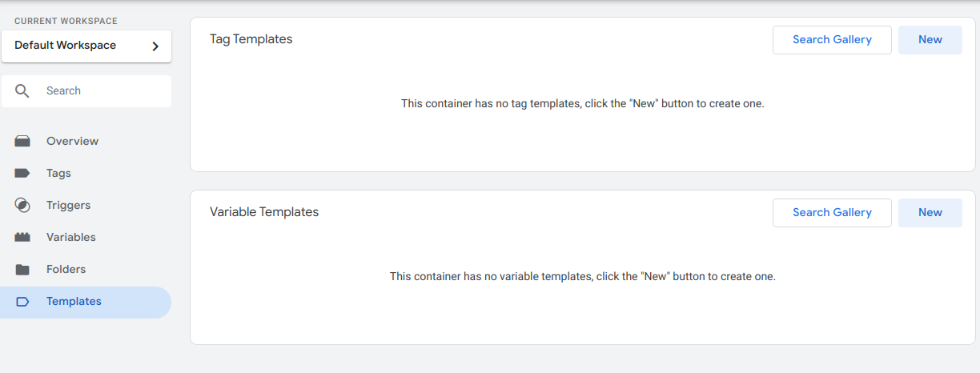Create New variable template

(x=930, y=213)
